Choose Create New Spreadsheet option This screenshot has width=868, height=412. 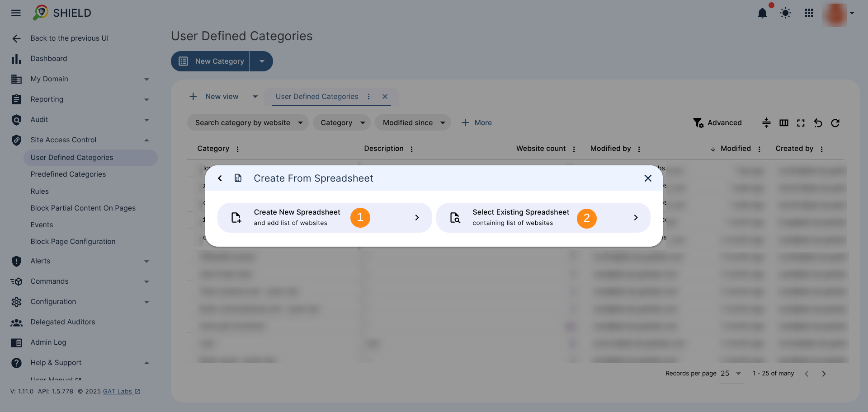tap(325, 218)
